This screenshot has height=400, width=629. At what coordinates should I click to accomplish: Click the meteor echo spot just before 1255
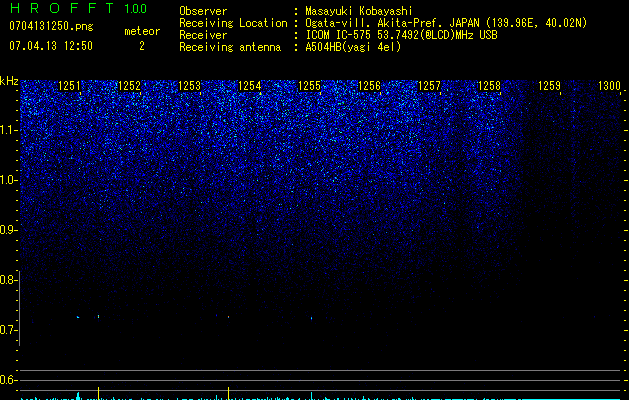(x=311, y=319)
